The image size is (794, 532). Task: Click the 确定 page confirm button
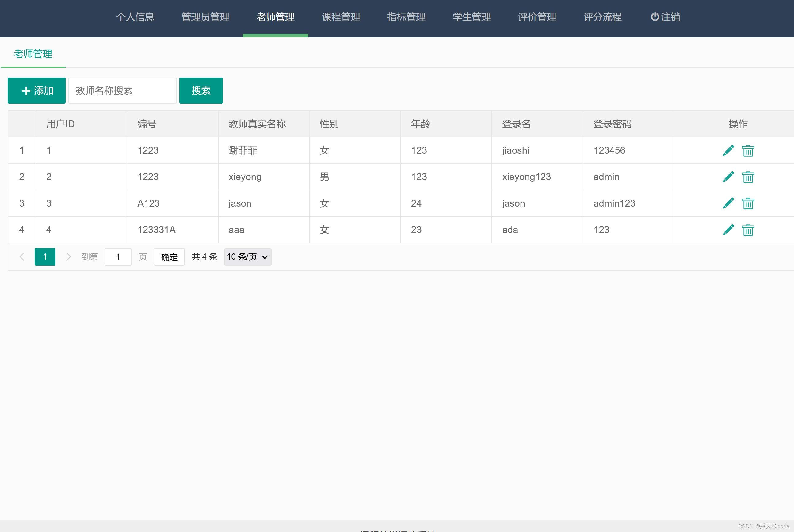click(x=169, y=257)
